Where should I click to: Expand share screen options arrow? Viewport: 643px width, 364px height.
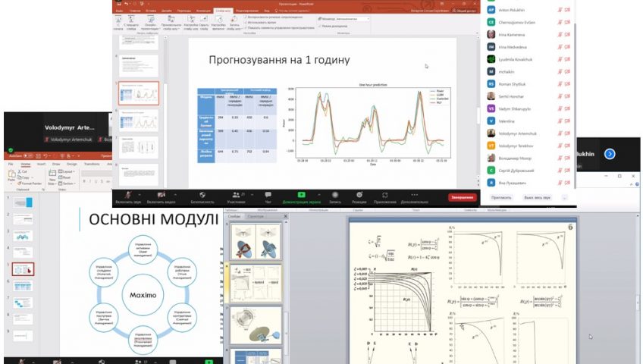(x=319, y=195)
